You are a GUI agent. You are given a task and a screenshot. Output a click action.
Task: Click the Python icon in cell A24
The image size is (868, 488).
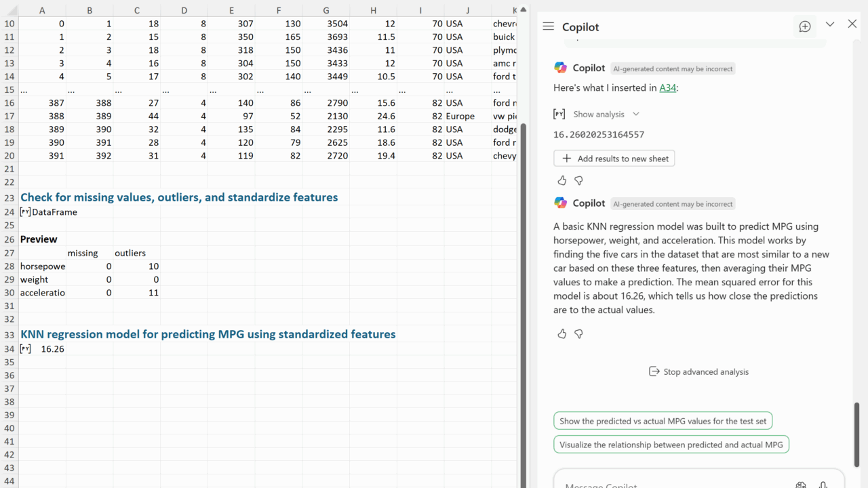click(26, 212)
